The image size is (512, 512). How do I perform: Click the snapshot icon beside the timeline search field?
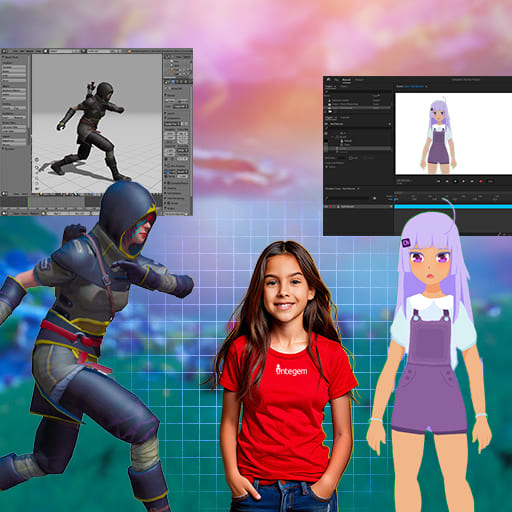375,198
